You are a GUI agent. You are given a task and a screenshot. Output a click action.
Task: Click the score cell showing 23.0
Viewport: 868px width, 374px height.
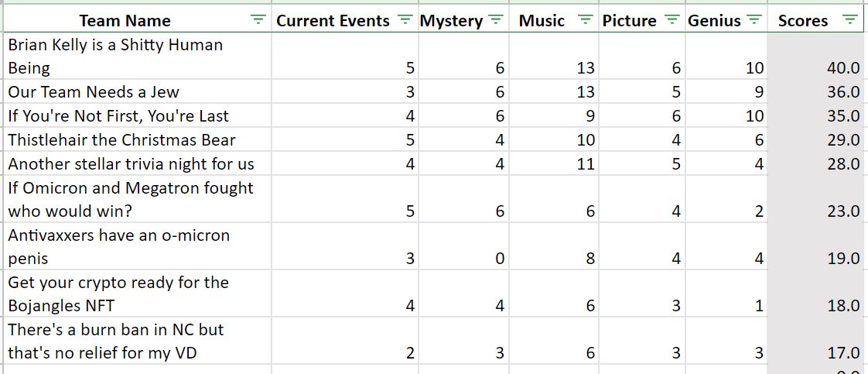tap(817, 199)
